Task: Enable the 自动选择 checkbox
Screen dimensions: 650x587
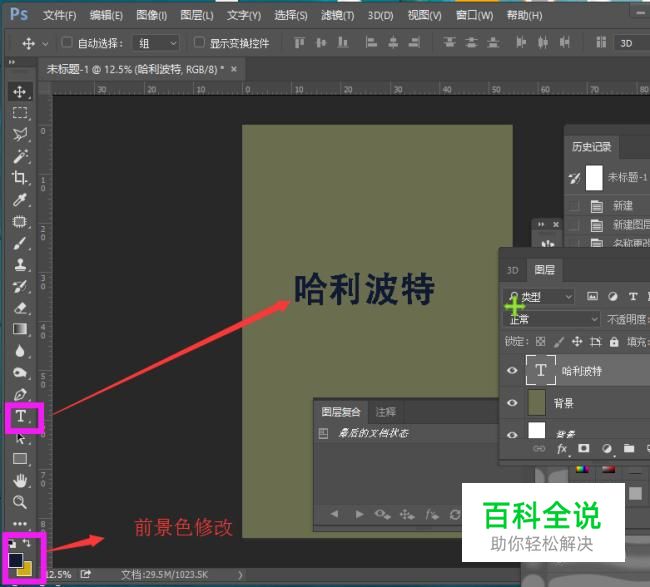Action: [67, 42]
